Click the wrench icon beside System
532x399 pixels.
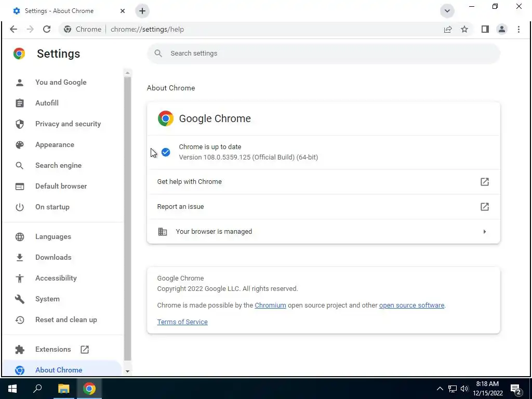[x=20, y=299]
